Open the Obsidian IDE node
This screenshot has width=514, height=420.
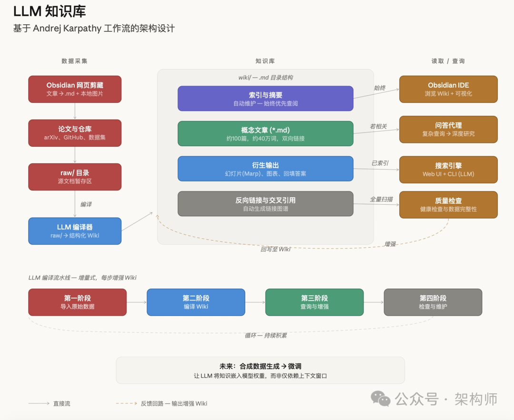tap(448, 89)
